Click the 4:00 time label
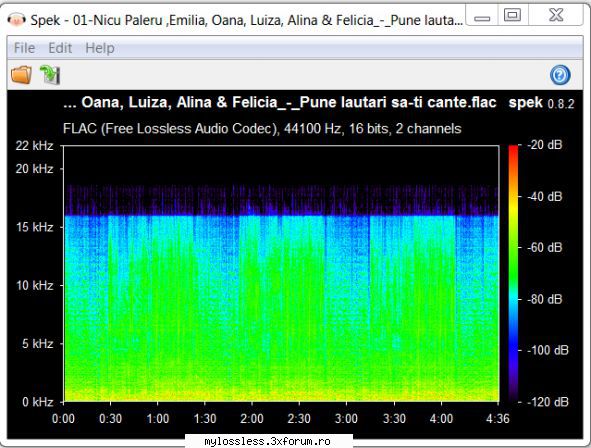The height and width of the screenshot is (448, 591). click(441, 419)
